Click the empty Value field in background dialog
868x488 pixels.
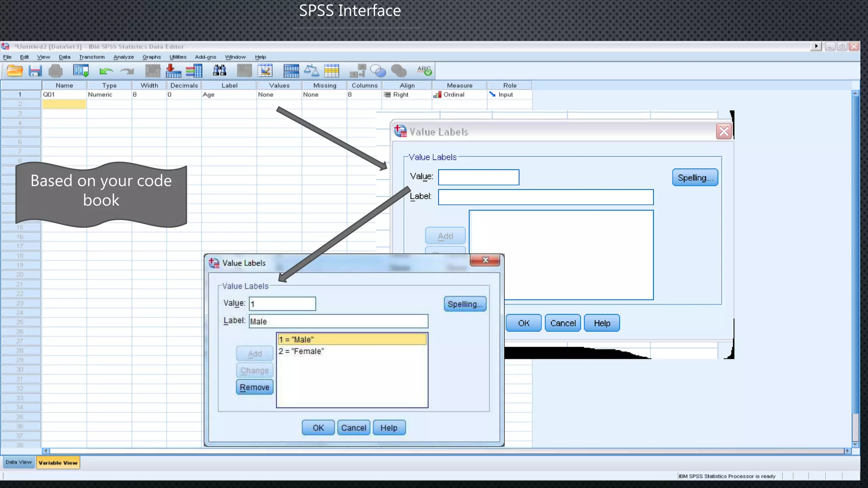pyautogui.click(x=479, y=177)
